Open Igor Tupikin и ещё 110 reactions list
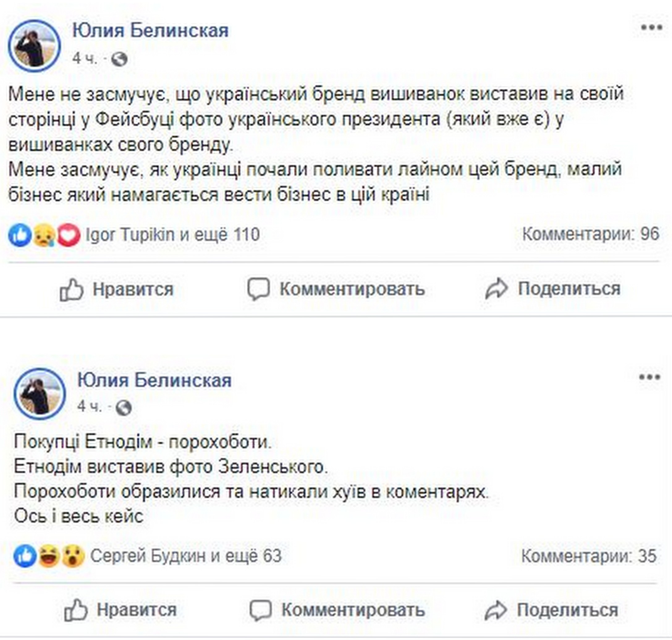The image size is (672, 640). [173, 235]
